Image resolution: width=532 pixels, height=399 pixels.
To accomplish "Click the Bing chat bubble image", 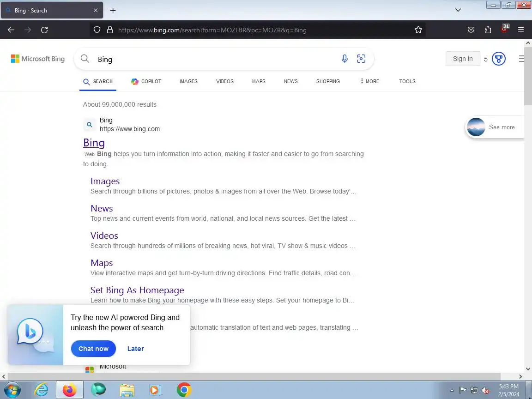I will coord(35,334).
